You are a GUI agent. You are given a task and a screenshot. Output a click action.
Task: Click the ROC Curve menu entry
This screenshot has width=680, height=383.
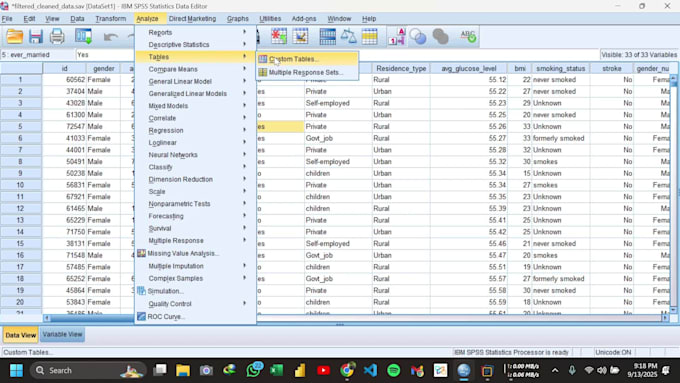[195, 317]
